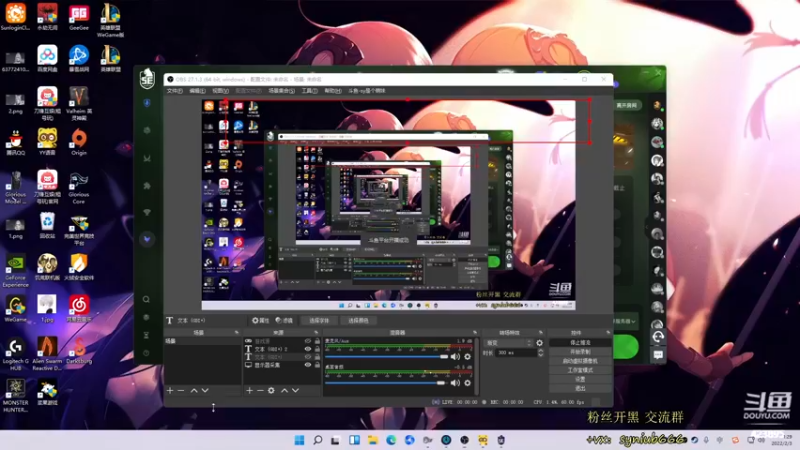Open Logitech G HUB desktop icon
This screenshot has width=800, height=450.
(16, 355)
